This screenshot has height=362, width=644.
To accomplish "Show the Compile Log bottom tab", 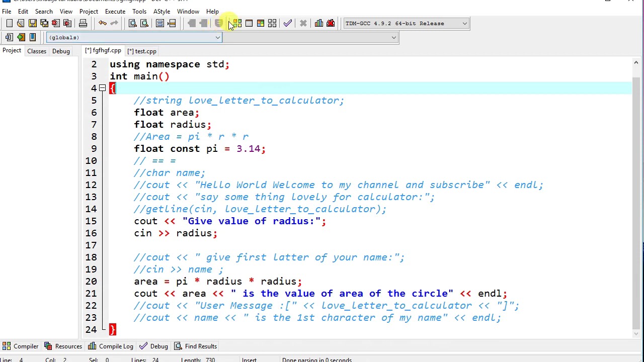I will pyautogui.click(x=111, y=346).
